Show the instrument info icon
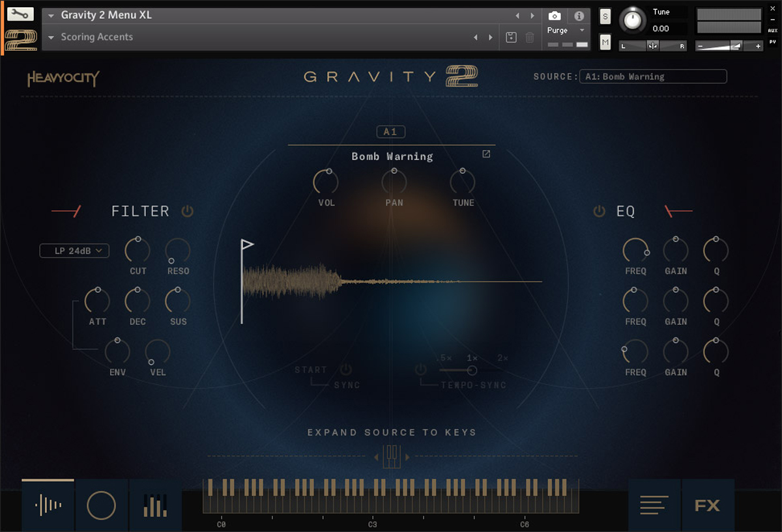782x532 pixels. (x=579, y=16)
